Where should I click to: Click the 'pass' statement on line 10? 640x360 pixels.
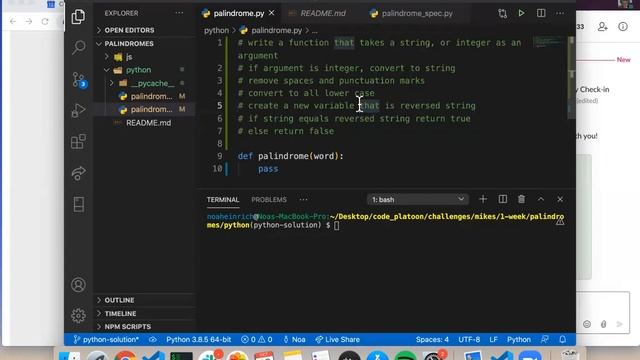click(268, 169)
